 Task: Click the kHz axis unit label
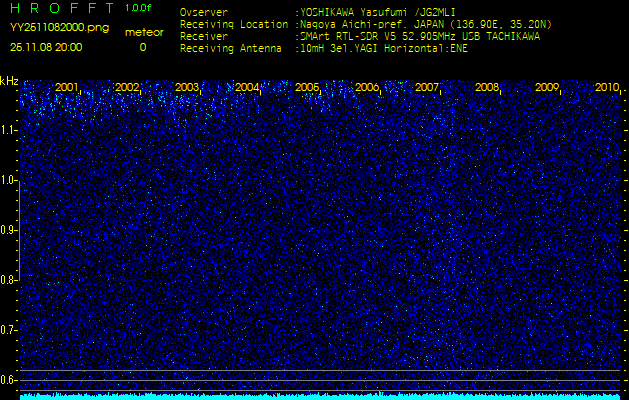[x=9, y=81]
